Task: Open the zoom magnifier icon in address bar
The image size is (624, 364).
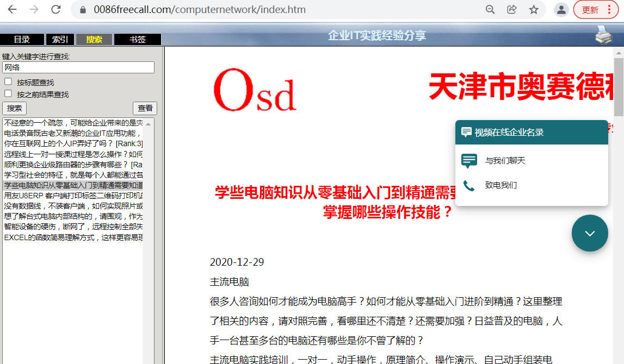Action: pyautogui.click(x=490, y=9)
